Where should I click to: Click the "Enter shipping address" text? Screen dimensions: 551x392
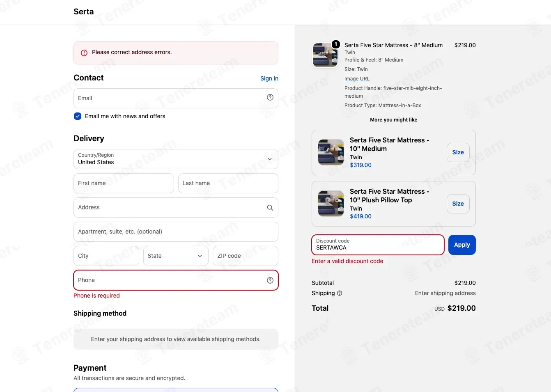point(445,293)
